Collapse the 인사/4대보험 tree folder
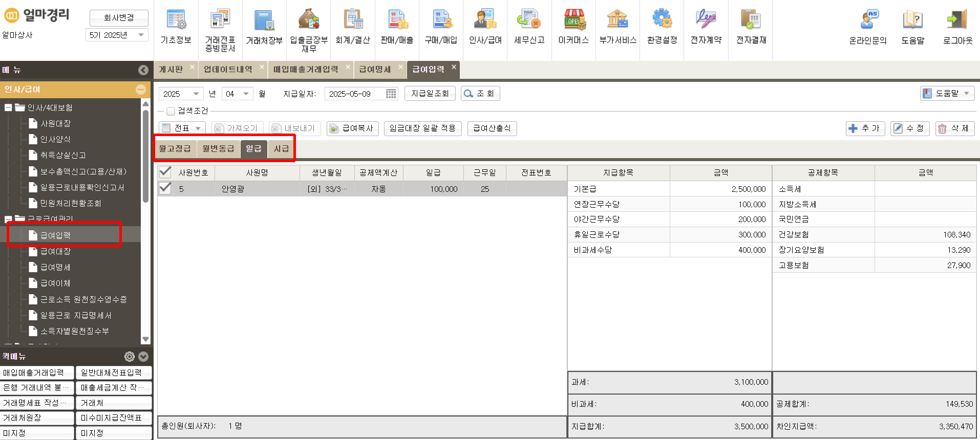The image size is (980, 440). tap(8, 107)
